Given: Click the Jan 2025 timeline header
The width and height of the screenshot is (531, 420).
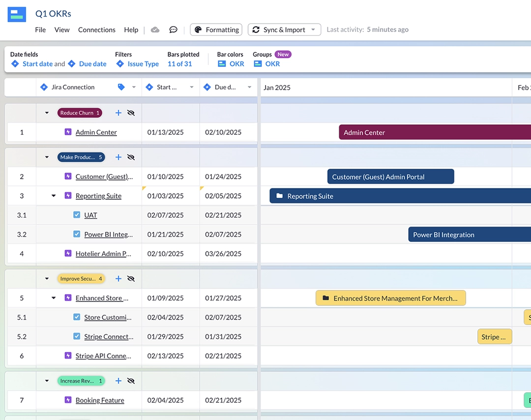Looking at the screenshot, I should 277,88.
